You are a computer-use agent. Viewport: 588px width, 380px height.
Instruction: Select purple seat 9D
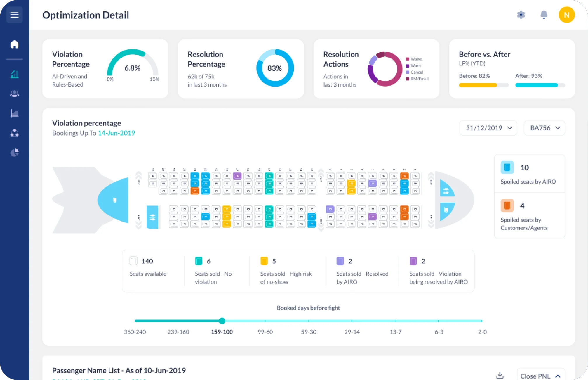(x=330, y=209)
